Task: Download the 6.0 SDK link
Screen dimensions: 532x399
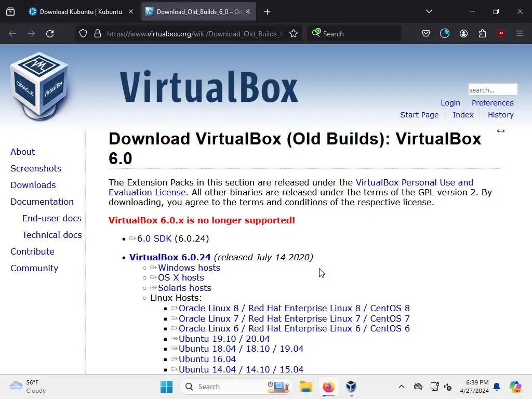Action: point(154,238)
